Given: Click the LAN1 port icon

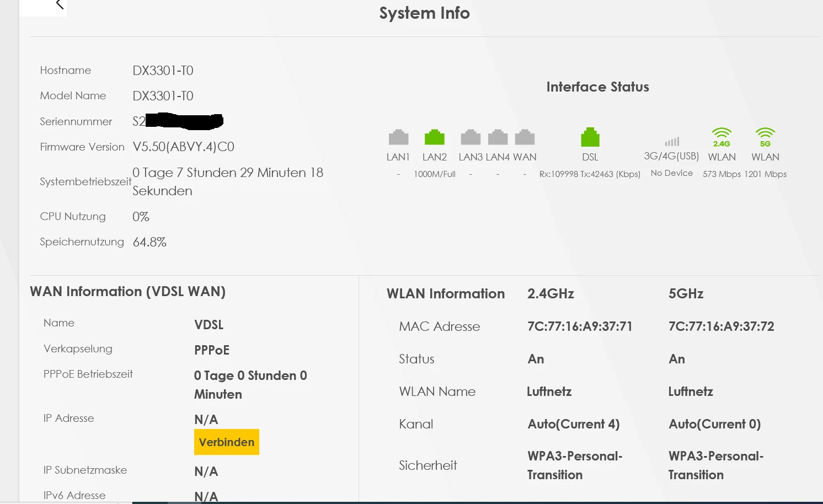Looking at the screenshot, I should click(398, 137).
